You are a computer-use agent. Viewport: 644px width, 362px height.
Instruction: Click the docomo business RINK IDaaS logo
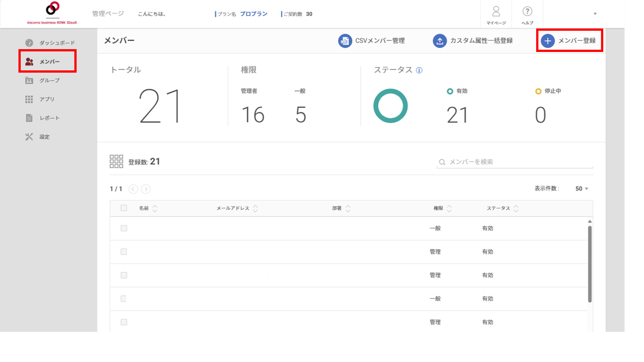pos(52,13)
